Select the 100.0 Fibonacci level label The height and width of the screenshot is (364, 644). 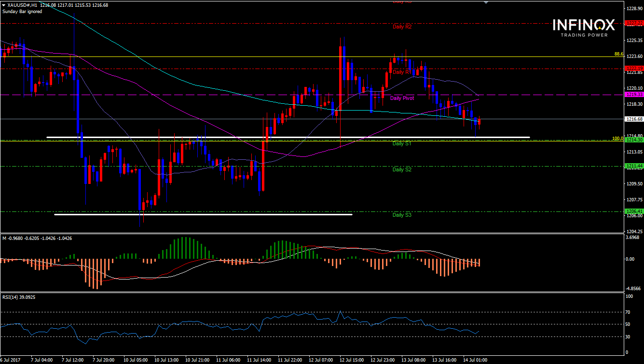pyautogui.click(x=617, y=139)
